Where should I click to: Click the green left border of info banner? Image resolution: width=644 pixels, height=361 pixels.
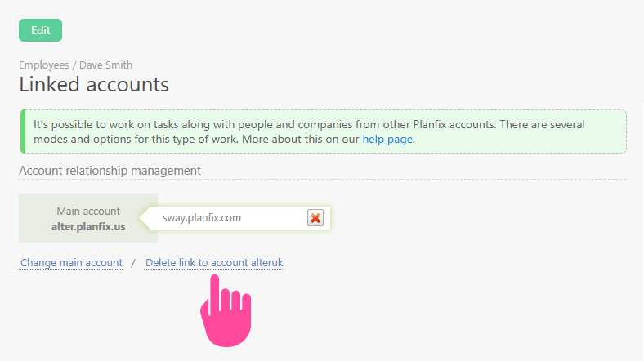pos(22,131)
